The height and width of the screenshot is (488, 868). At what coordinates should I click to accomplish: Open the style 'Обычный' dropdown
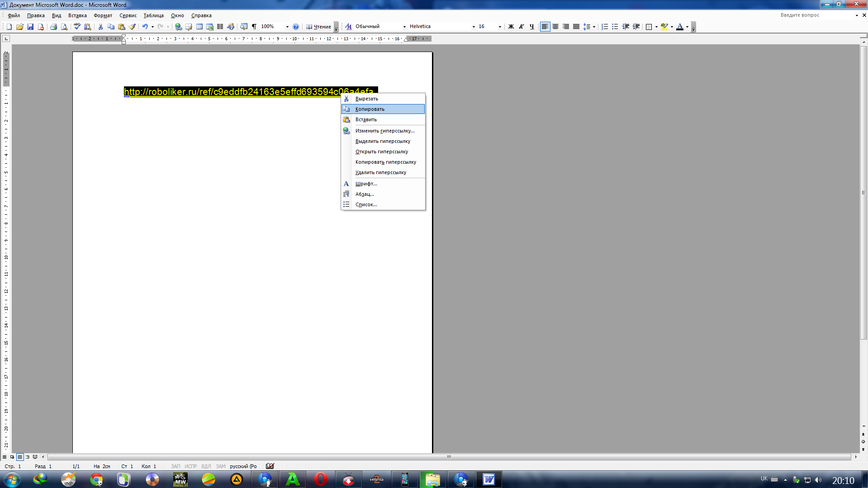coord(404,27)
